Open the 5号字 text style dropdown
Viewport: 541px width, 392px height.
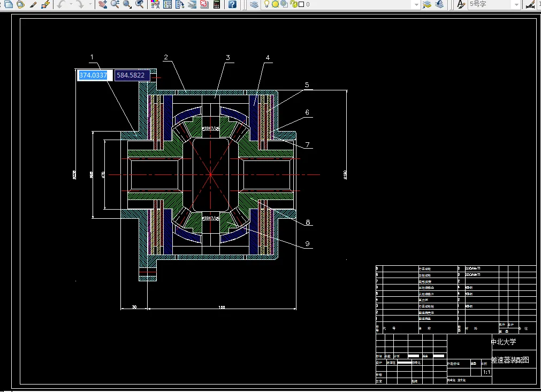pyautogui.click(x=516, y=4)
